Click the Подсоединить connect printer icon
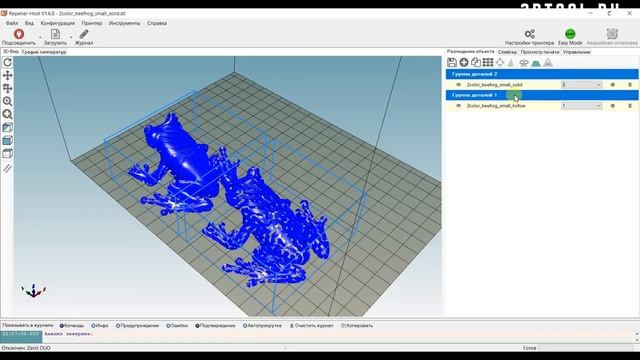This screenshot has height=360, width=640. [19, 34]
